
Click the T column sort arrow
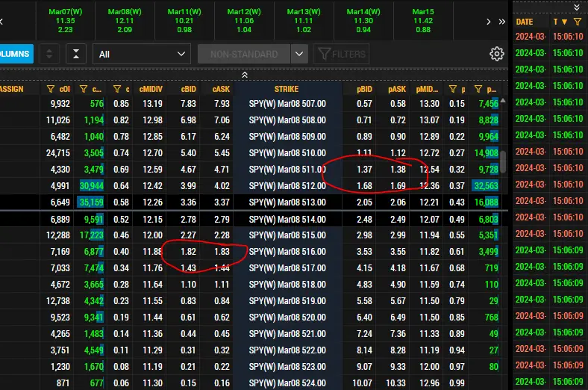[x=564, y=22]
